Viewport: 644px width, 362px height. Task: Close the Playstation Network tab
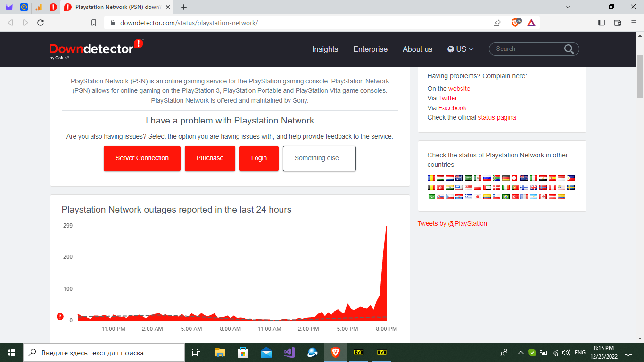point(168,7)
